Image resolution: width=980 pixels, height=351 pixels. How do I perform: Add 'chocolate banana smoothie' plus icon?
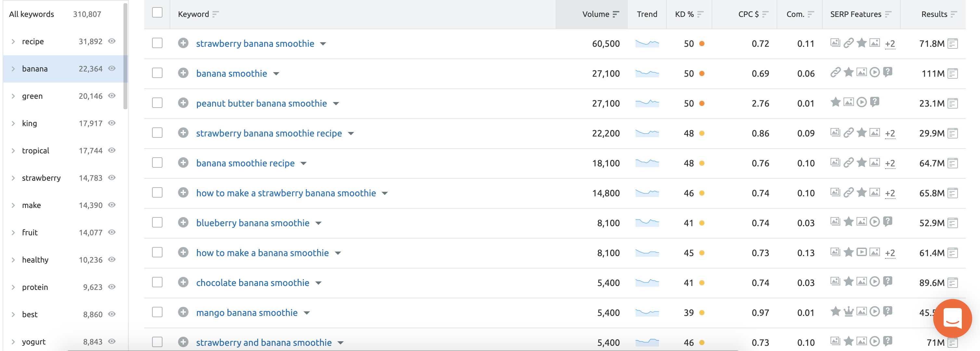click(x=183, y=282)
